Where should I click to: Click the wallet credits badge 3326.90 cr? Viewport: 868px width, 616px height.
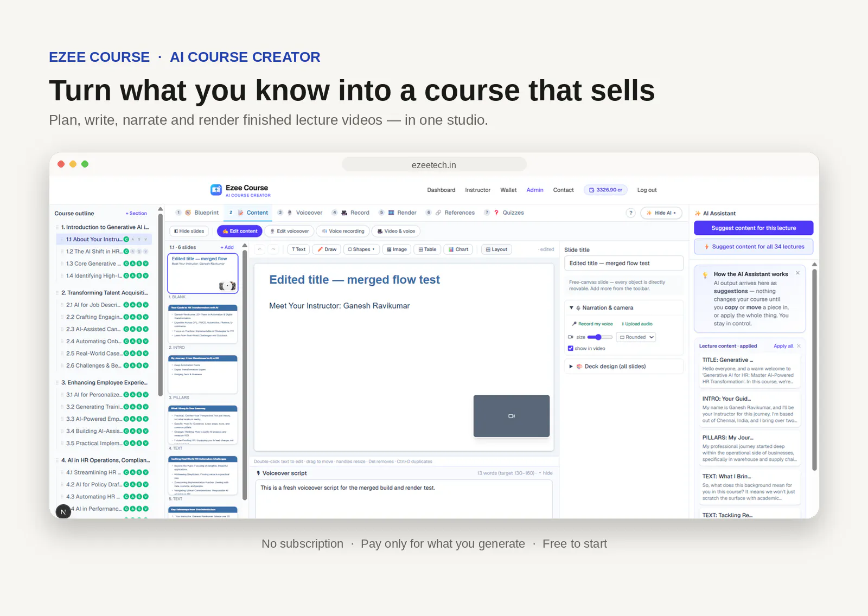coord(605,190)
